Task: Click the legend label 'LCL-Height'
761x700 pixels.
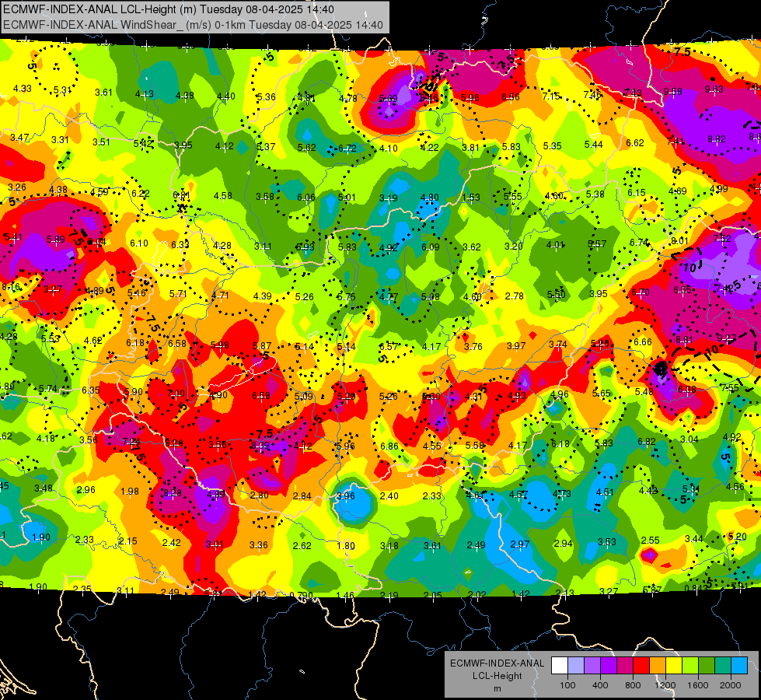Action: point(497,676)
